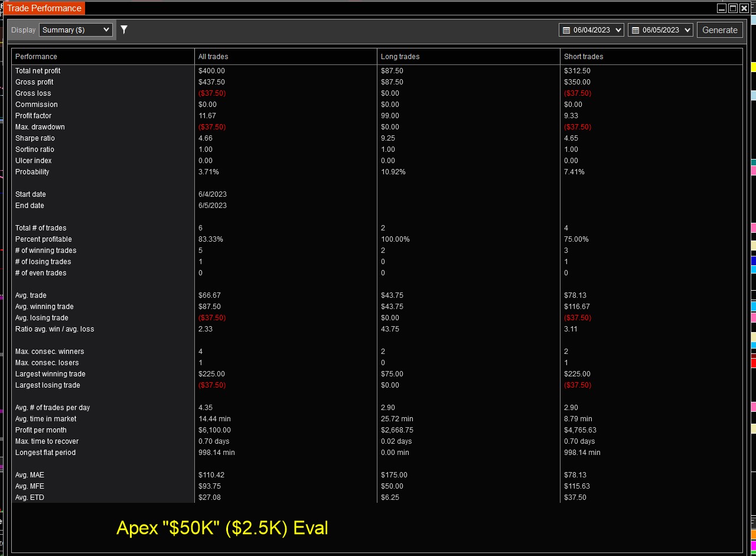This screenshot has width=756, height=556.
Task: Select the $66.67 average trade value
Action: click(x=210, y=295)
